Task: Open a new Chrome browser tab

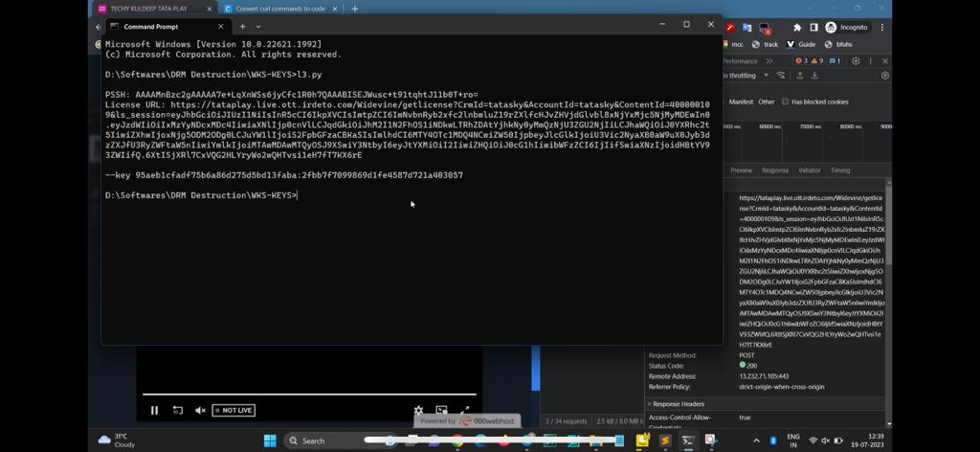Action: [x=354, y=9]
